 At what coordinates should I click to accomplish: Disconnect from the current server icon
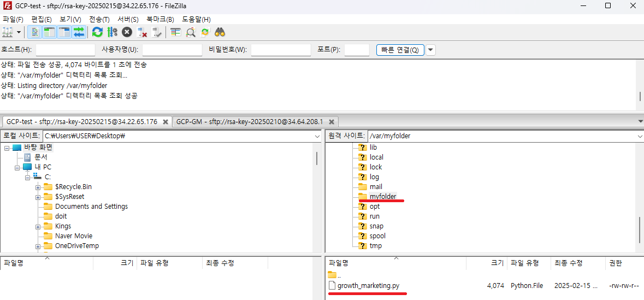coord(141,32)
